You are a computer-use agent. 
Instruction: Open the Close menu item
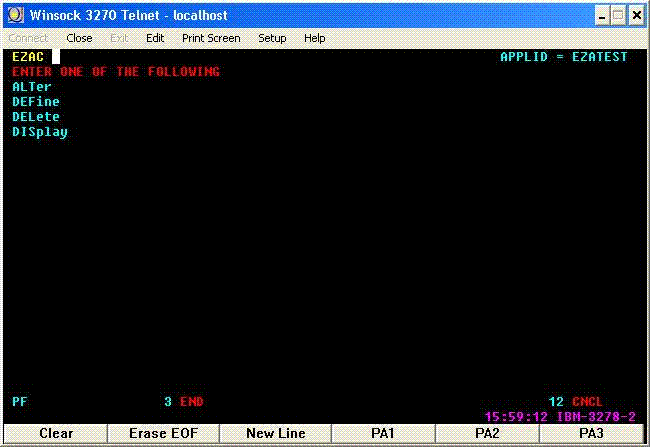79,38
